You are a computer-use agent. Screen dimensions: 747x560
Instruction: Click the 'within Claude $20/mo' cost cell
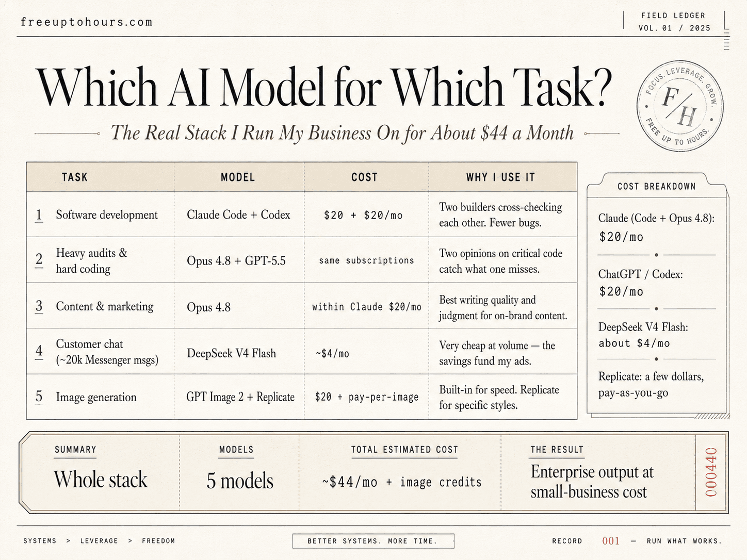(366, 307)
